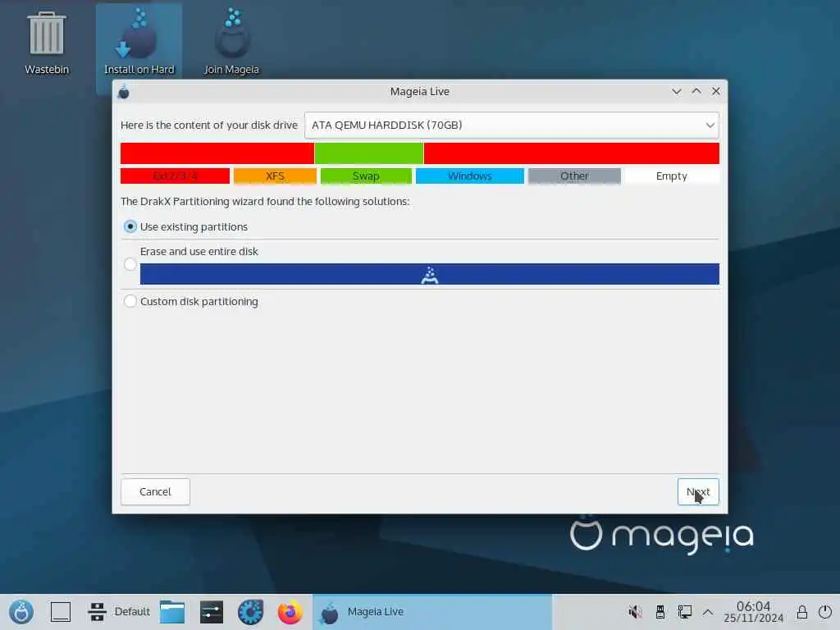Image resolution: width=840 pixels, height=630 pixels.
Task: Click the green swap partition in disk bar
Action: tap(369, 153)
